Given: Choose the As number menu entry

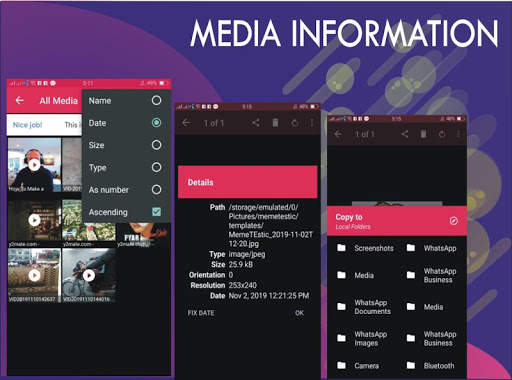Looking at the screenshot, I should point(126,190).
